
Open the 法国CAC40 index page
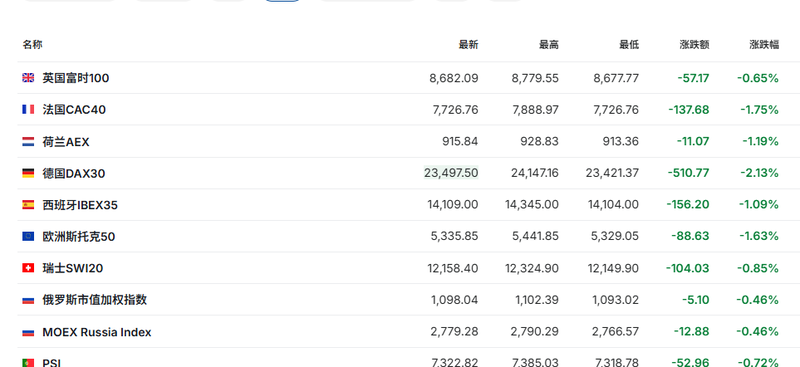tap(74, 110)
